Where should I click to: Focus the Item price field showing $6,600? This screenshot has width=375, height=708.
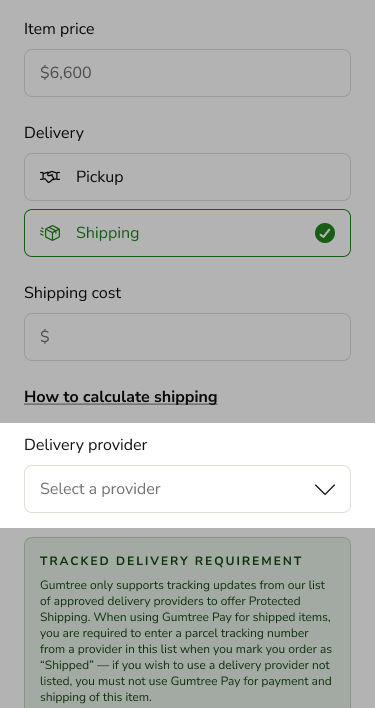pyautogui.click(x=187, y=73)
